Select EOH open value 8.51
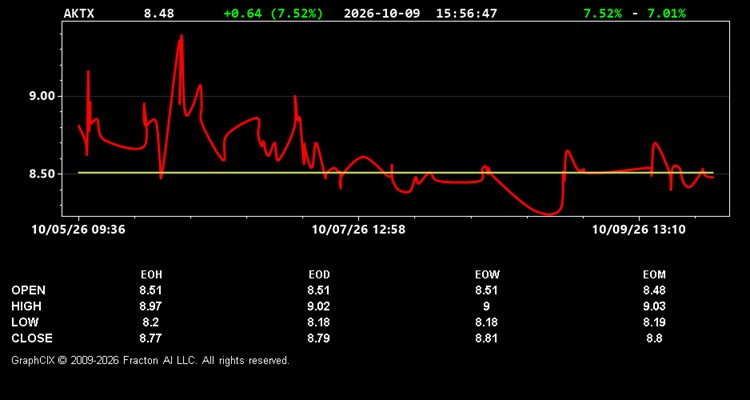 [x=151, y=290]
